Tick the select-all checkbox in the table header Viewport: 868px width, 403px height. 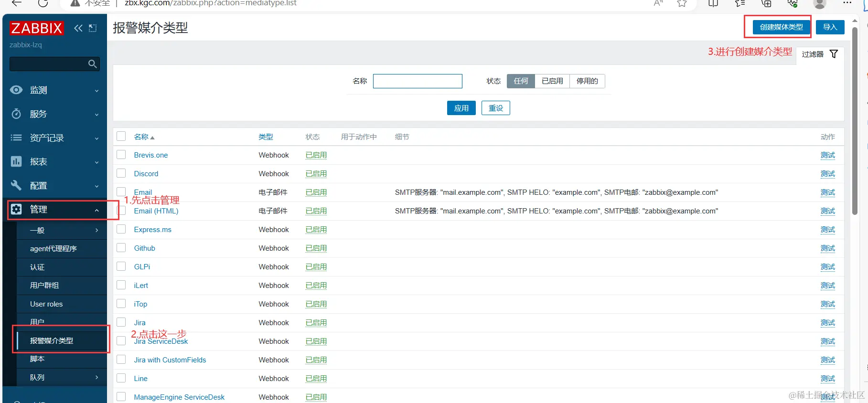(121, 137)
